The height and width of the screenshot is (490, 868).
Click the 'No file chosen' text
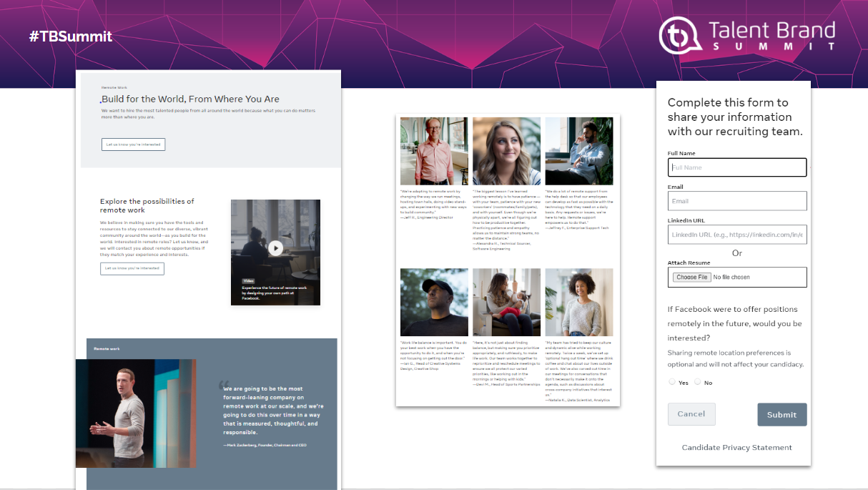click(x=731, y=277)
